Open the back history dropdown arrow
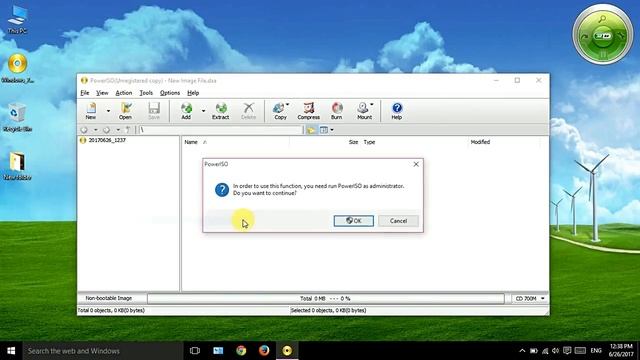This screenshot has width=640, height=360. [x=96, y=130]
